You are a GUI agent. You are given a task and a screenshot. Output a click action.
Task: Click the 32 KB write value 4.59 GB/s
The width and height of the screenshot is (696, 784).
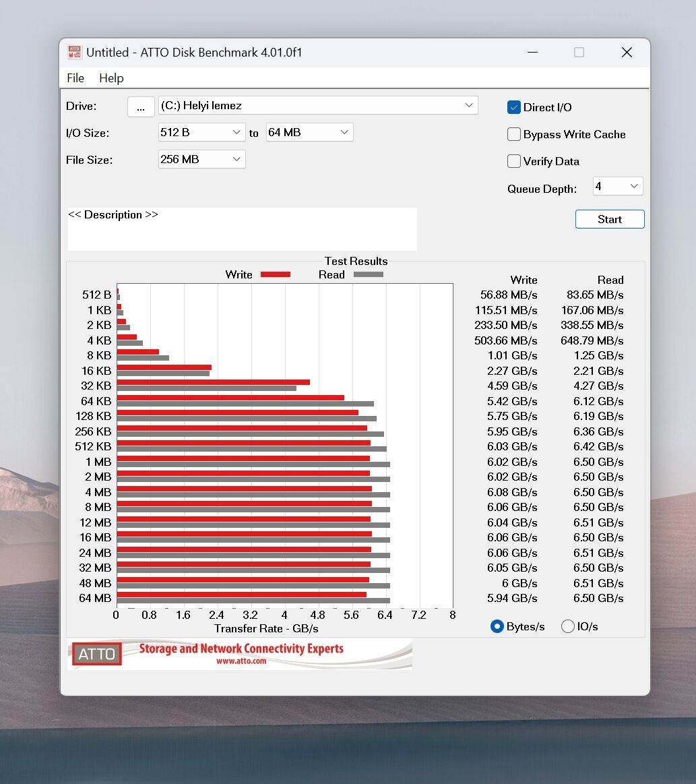(x=512, y=386)
